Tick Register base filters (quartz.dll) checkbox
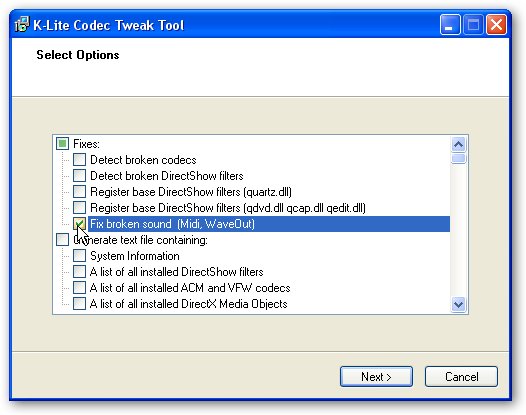This screenshot has width=526, height=415. pos(80,192)
